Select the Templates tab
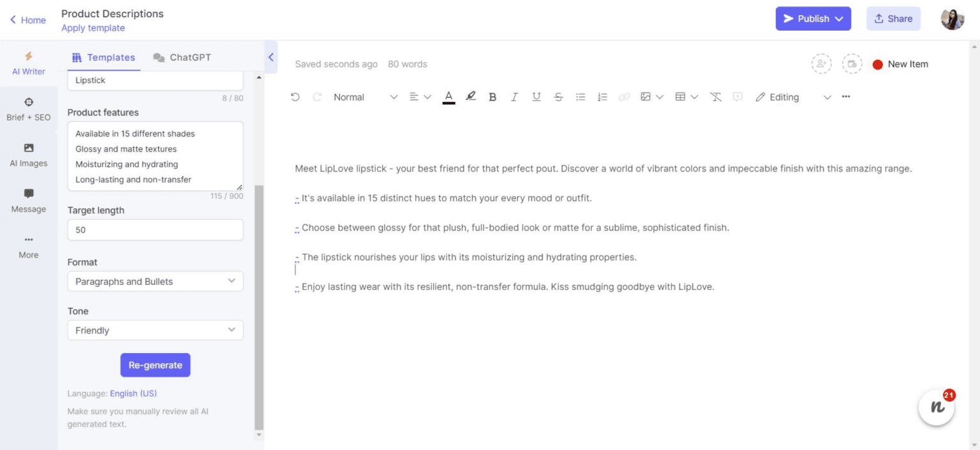 104,57
